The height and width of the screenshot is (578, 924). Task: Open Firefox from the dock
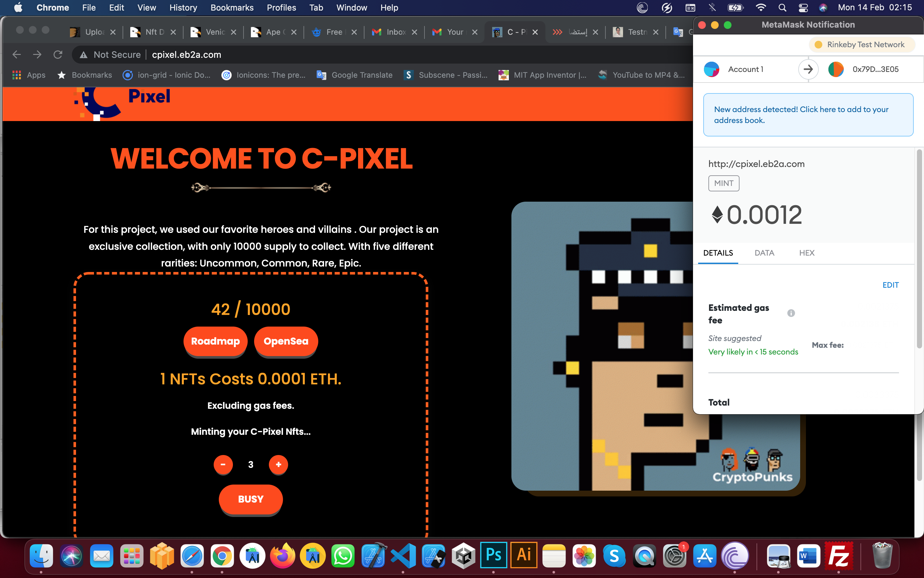click(283, 556)
